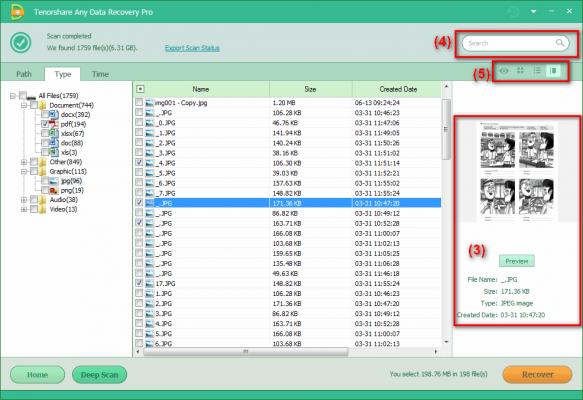The width and height of the screenshot is (583, 400).
Task: Click the comic preview thumbnail image
Action: [x=517, y=172]
